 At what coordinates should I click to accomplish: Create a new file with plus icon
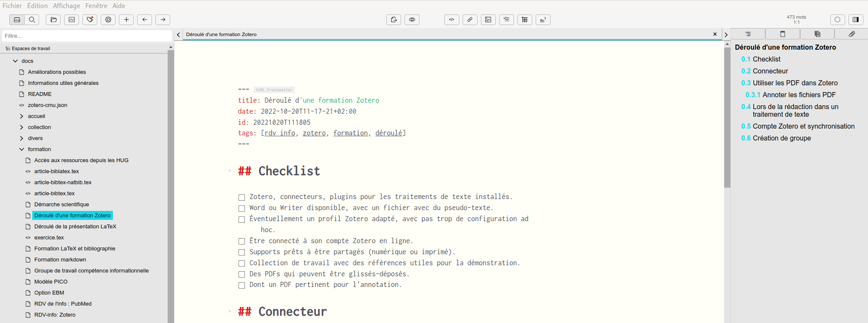click(x=126, y=20)
